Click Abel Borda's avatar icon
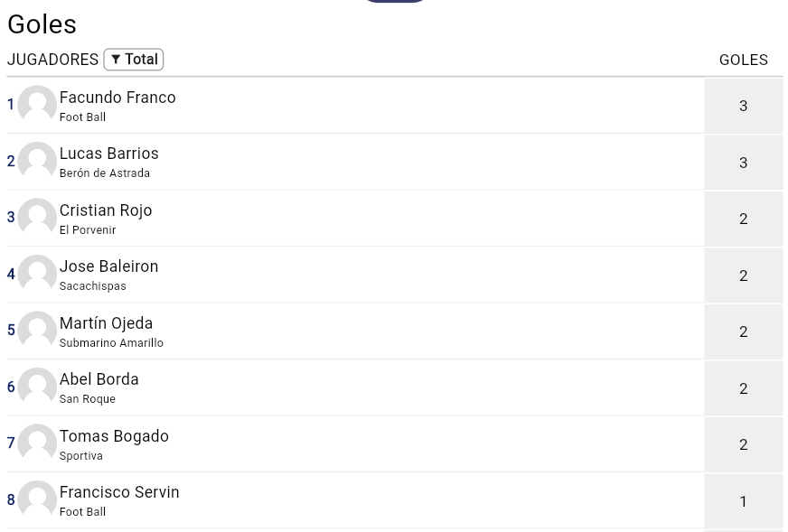Screen dimensions: 788x532 [x=37, y=387]
